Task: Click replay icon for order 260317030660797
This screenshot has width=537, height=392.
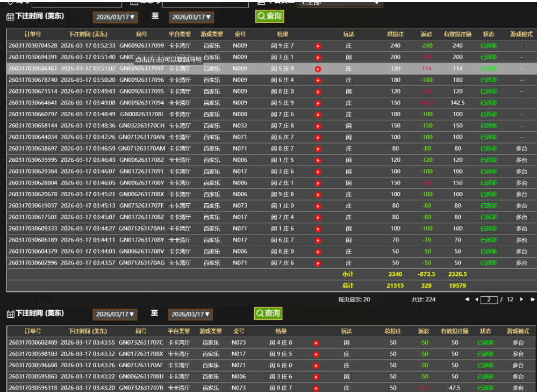Action: tap(318, 114)
